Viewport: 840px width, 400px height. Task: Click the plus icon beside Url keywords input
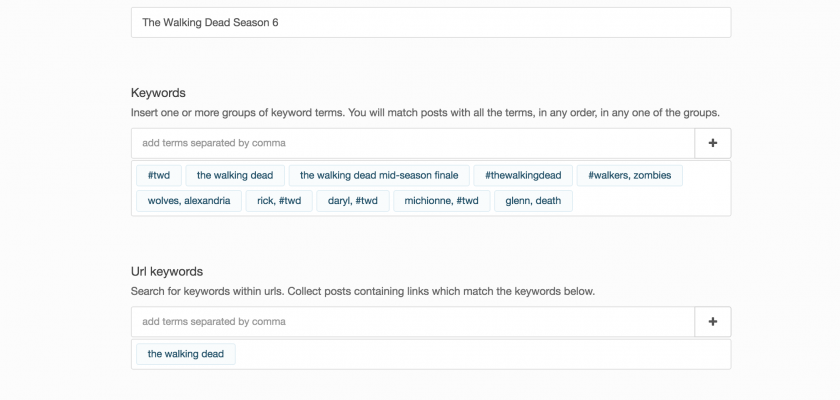(713, 322)
